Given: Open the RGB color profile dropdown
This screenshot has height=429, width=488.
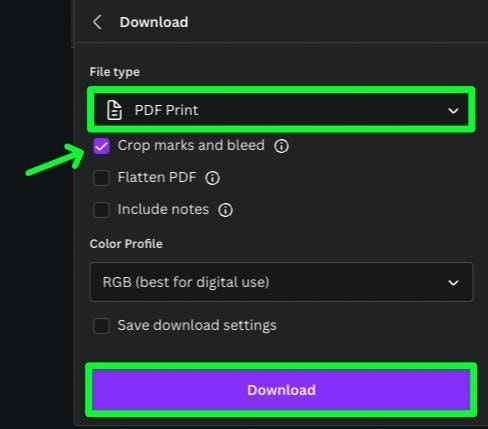Looking at the screenshot, I should 281,282.
